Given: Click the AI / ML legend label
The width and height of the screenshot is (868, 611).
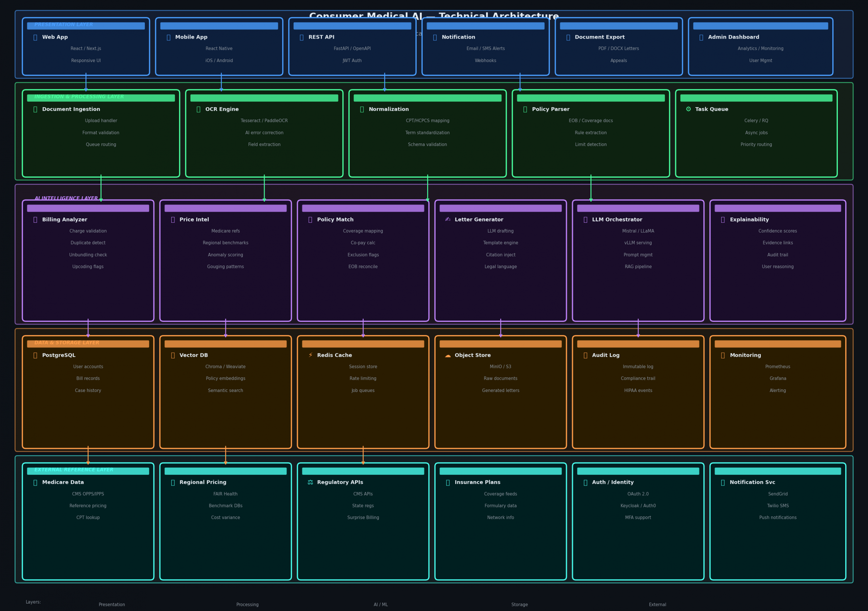Looking at the screenshot, I should (381, 605).
